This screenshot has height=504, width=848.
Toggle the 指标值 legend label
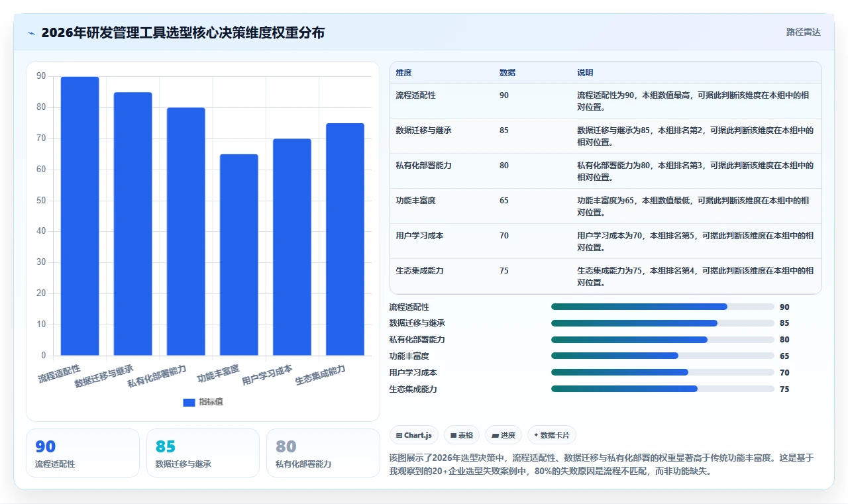tap(211, 403)
